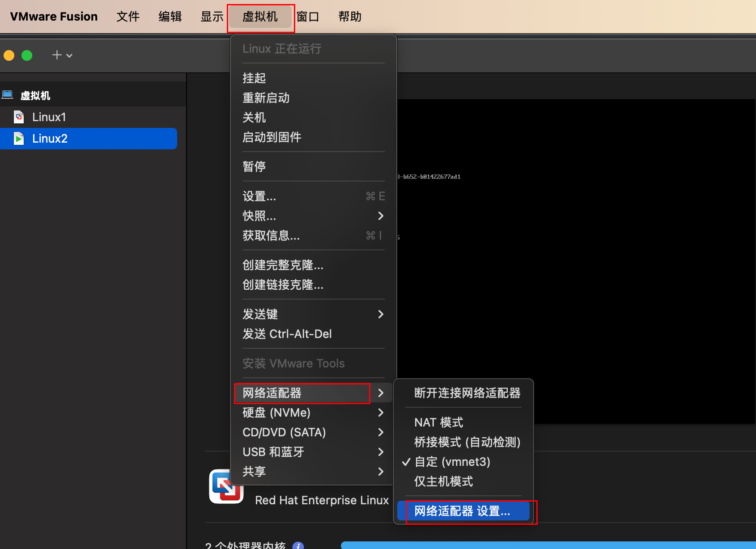
Task: Click the blue bar at bottom
Action: point(548,545)
